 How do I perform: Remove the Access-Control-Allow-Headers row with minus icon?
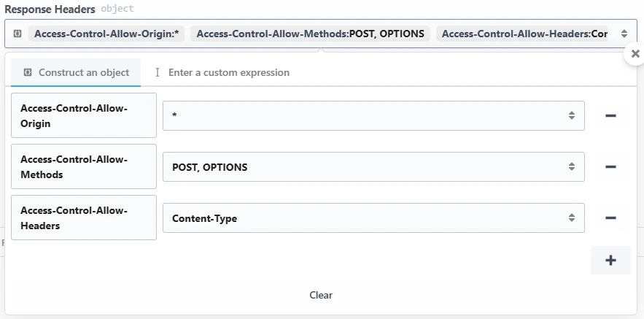tap(610, 218)
